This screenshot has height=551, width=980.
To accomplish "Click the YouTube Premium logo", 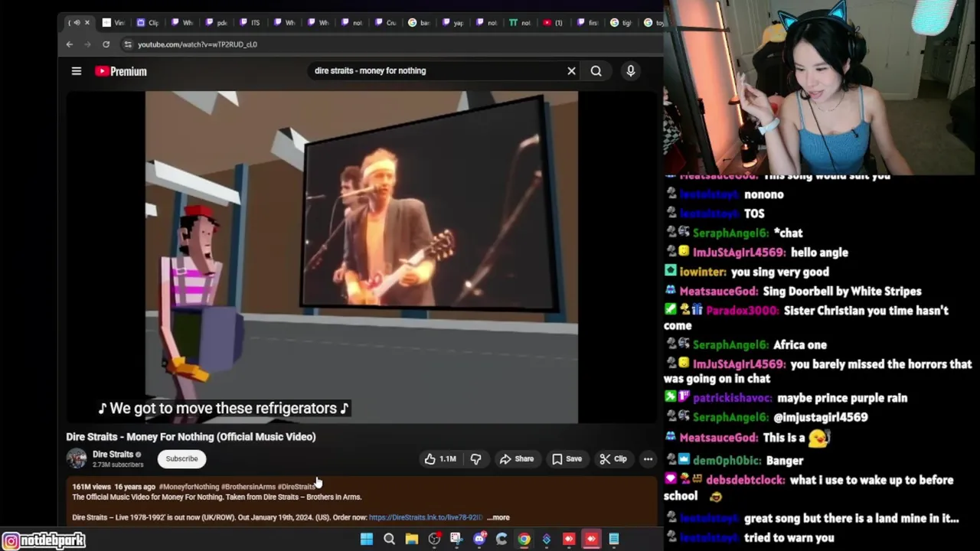I will 121,71.
